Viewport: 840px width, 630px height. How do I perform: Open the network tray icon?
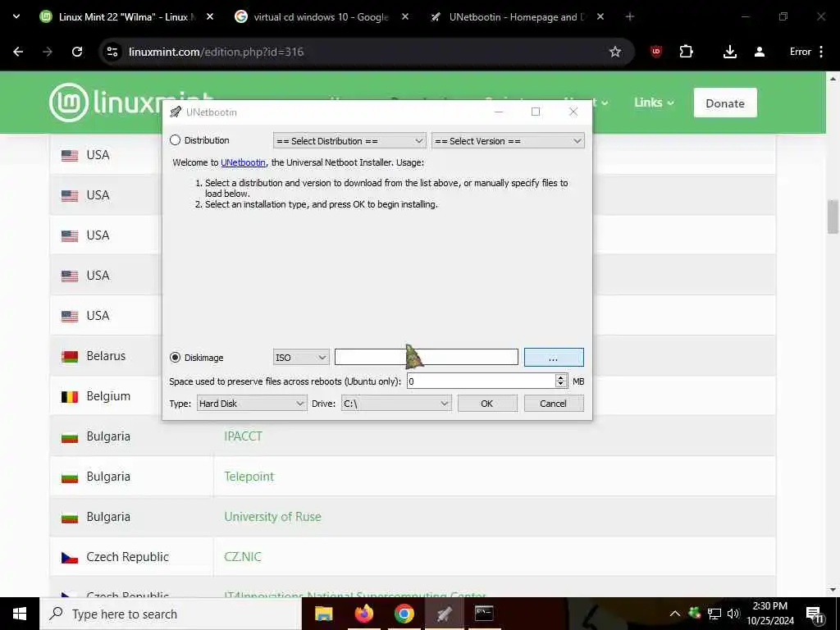pos(714,614)
